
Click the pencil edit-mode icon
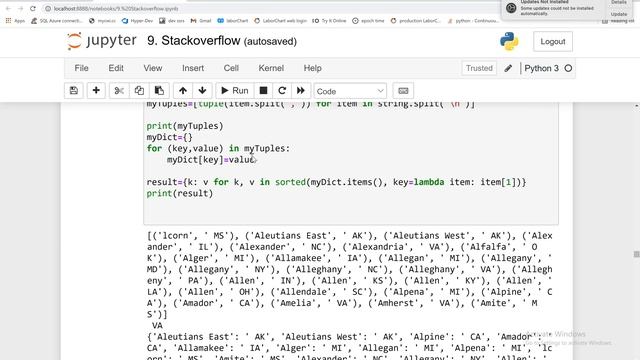(x=508, y=68)
